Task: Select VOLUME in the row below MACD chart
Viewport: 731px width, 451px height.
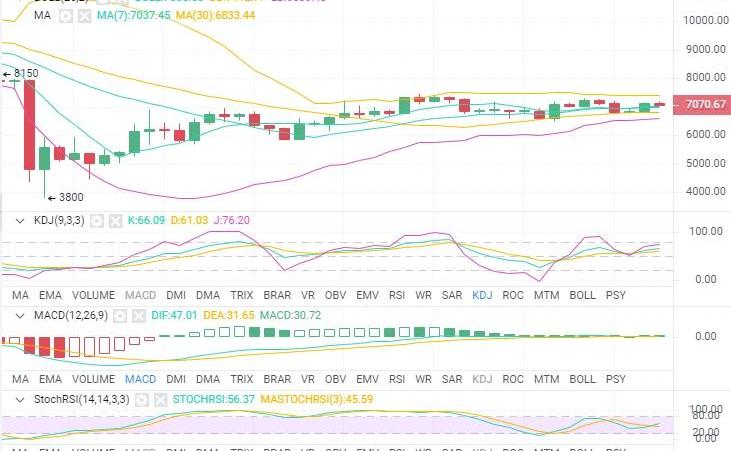Action: click(93, 379)
